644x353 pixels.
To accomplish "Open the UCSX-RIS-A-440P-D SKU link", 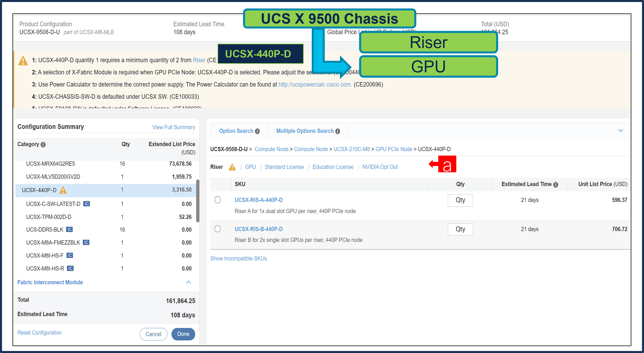I will point(258,200).
